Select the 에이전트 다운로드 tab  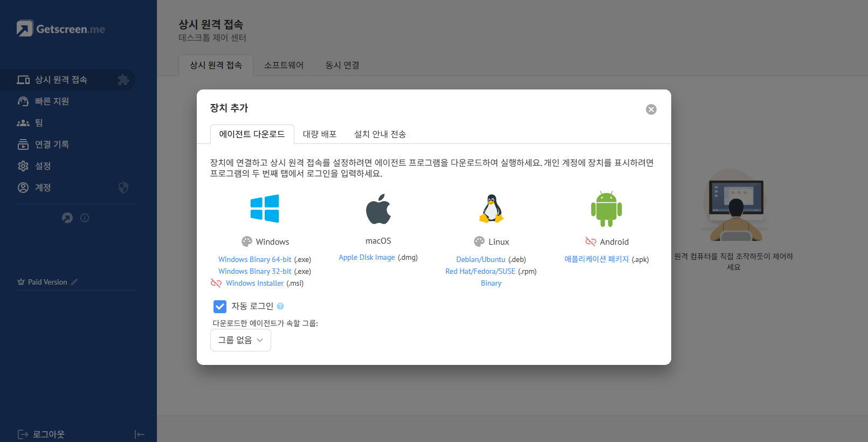[x=252, y=134]
